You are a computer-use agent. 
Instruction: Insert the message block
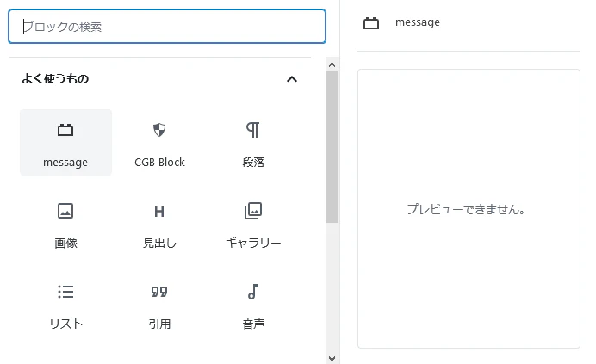tap(65, 143)
